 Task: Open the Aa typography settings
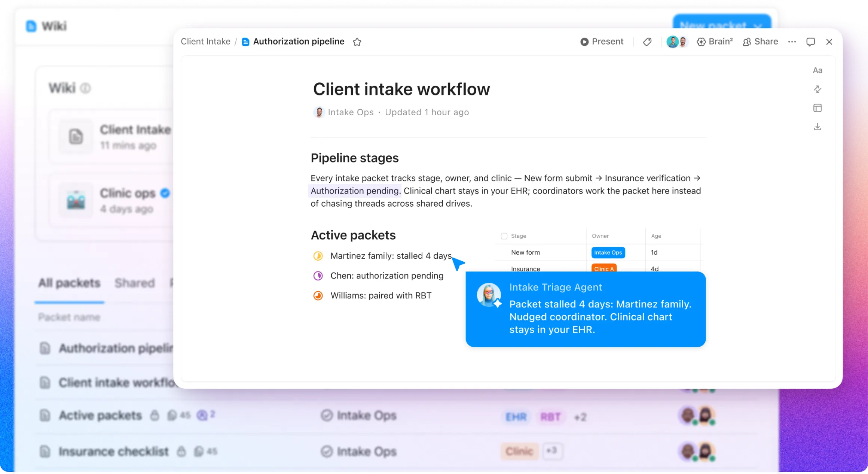(817, 70)
